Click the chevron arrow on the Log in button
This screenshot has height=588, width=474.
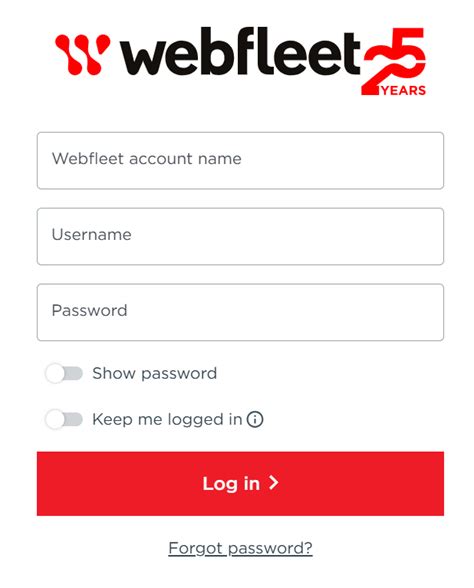point(274,483)
